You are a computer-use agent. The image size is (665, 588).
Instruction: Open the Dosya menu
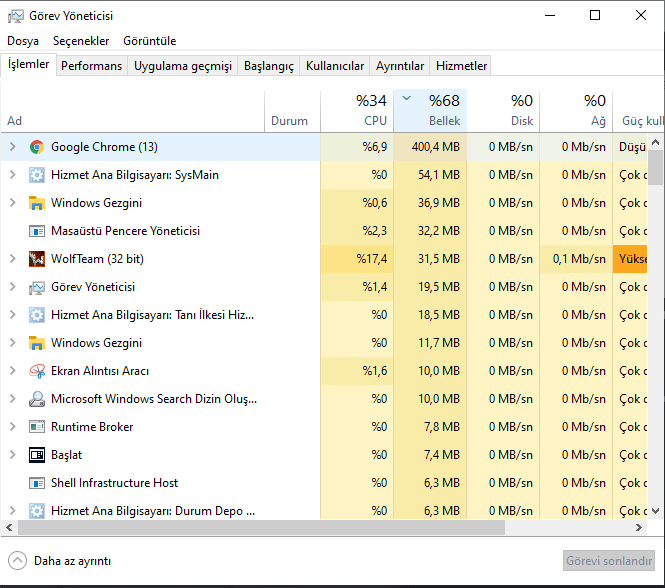pos(23,41)
